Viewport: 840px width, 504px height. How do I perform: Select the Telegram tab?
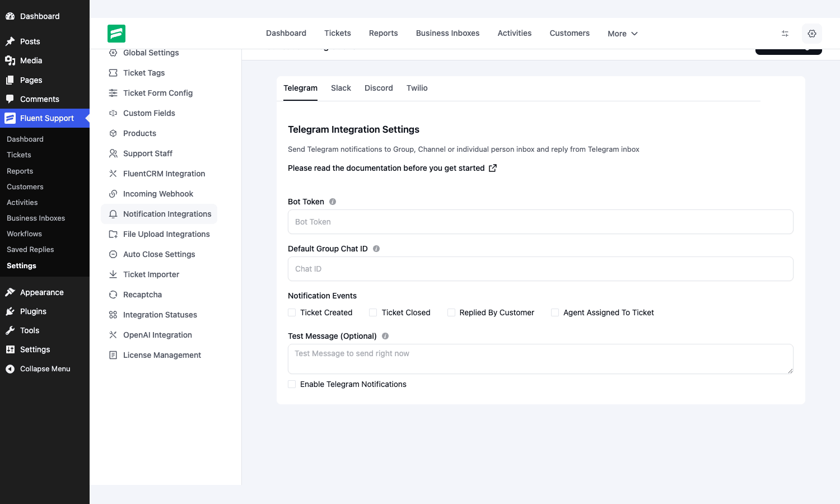[300, 88]
